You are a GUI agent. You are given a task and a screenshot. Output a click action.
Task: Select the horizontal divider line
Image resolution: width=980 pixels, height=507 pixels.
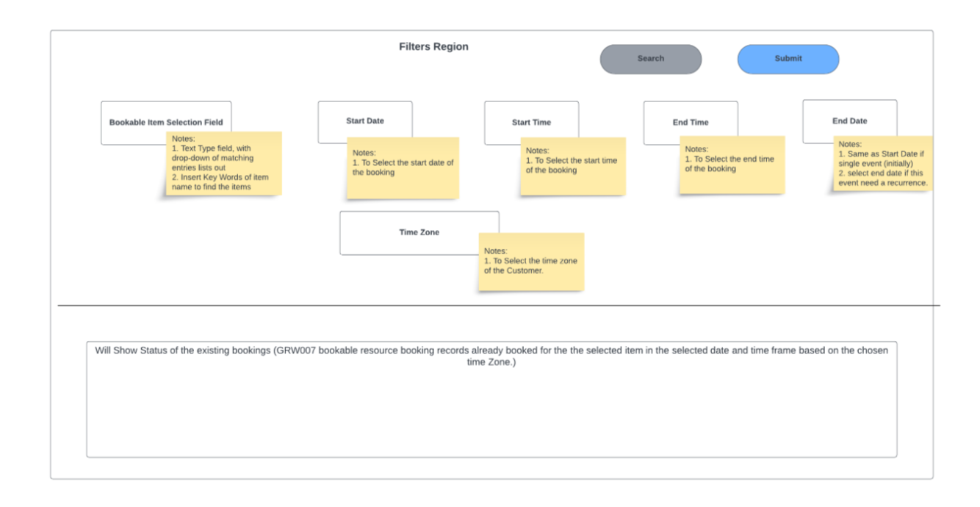coord(294,305)
